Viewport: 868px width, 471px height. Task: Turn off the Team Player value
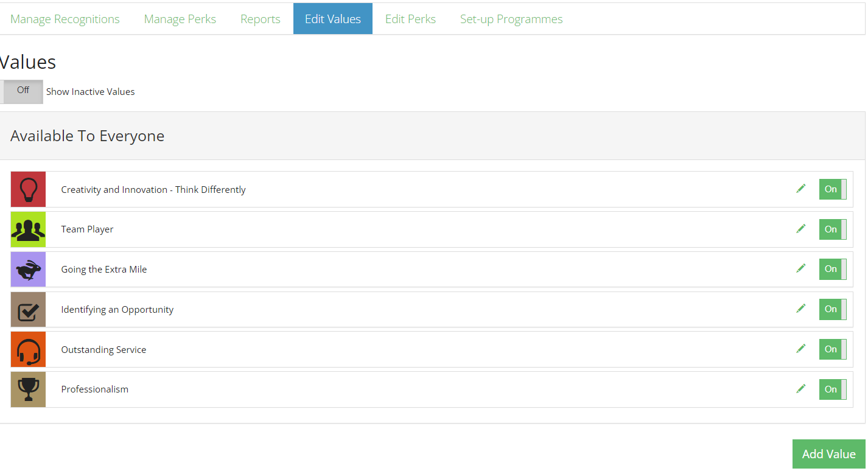pos(833,229)
